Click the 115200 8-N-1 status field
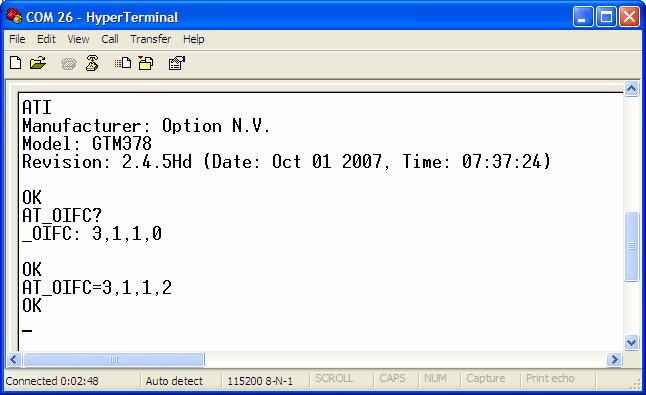This screenshot has width=646, height=395. [x=260, y=381]
